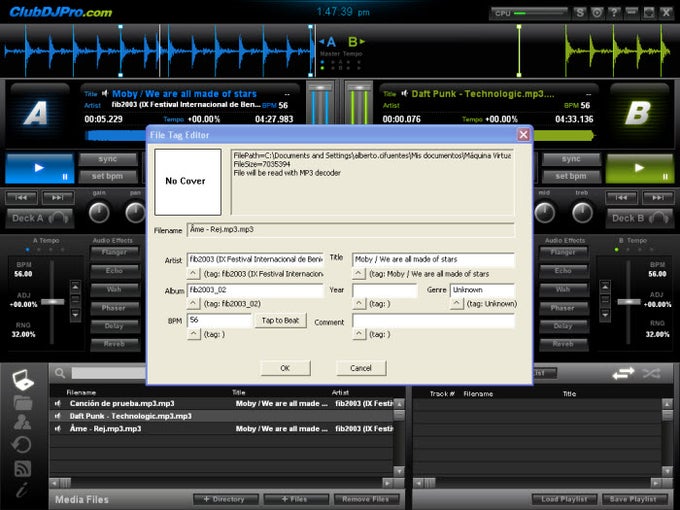The height and width of the screenshot is (510, 680).
Task: Open the info sidebar icon
Action: click(23, 490)
